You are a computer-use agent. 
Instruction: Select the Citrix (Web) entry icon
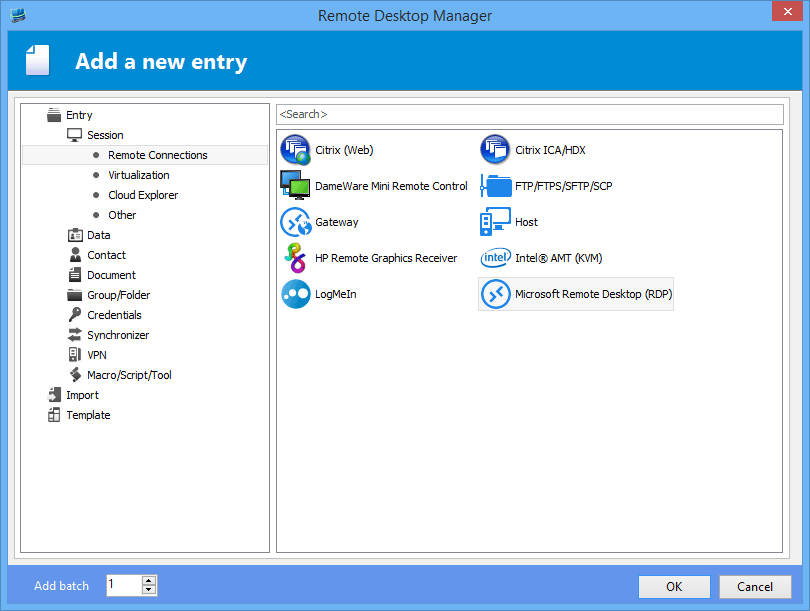296,150
